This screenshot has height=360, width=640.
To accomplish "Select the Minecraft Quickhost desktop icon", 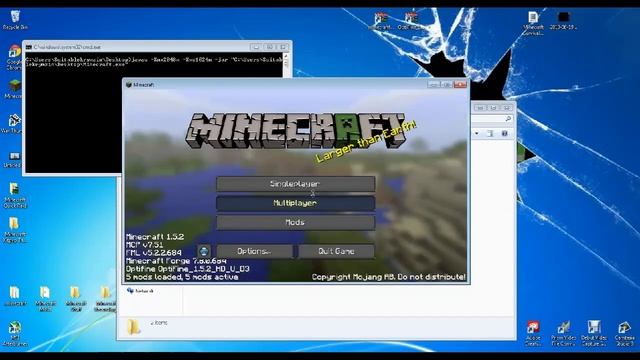I will click(x=15, y=195).
